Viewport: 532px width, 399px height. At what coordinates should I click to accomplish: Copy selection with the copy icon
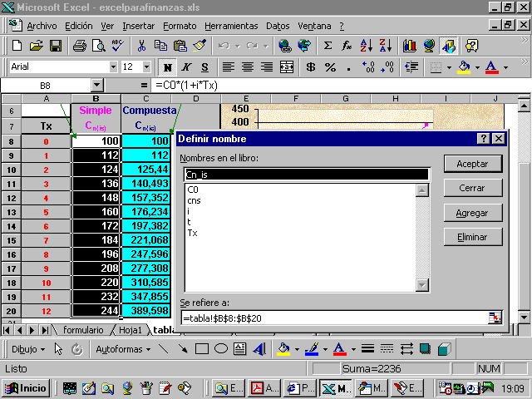point(160,46)
